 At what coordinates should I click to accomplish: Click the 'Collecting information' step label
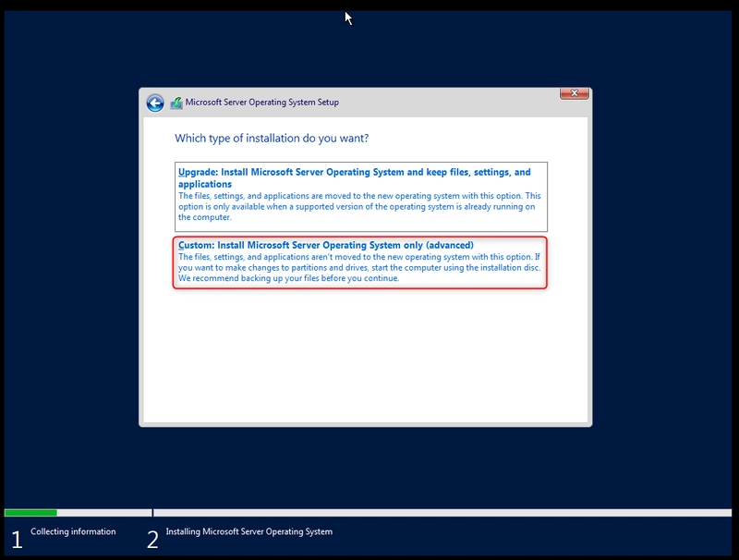(73, 531)
